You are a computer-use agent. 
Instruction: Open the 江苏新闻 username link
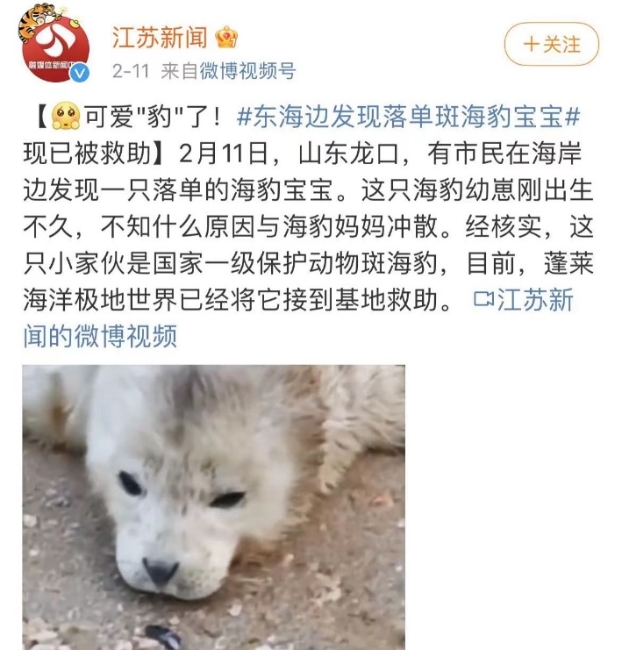click(160, 38)
